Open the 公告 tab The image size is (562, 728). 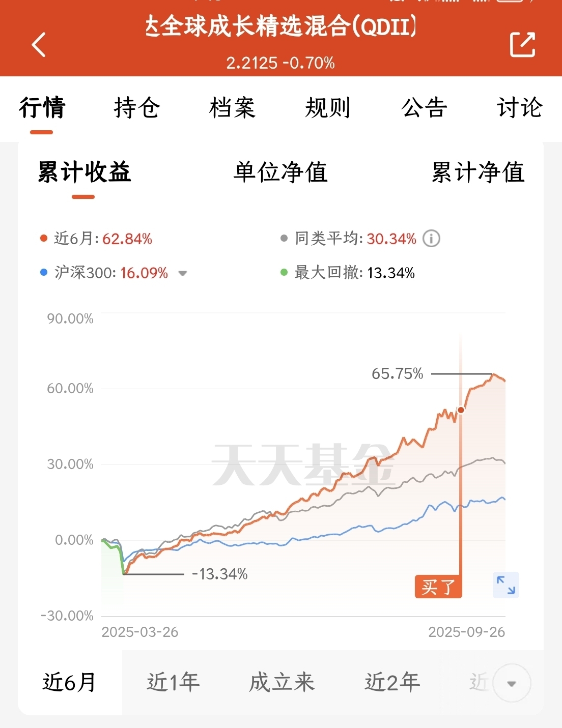tap(424, 108)
